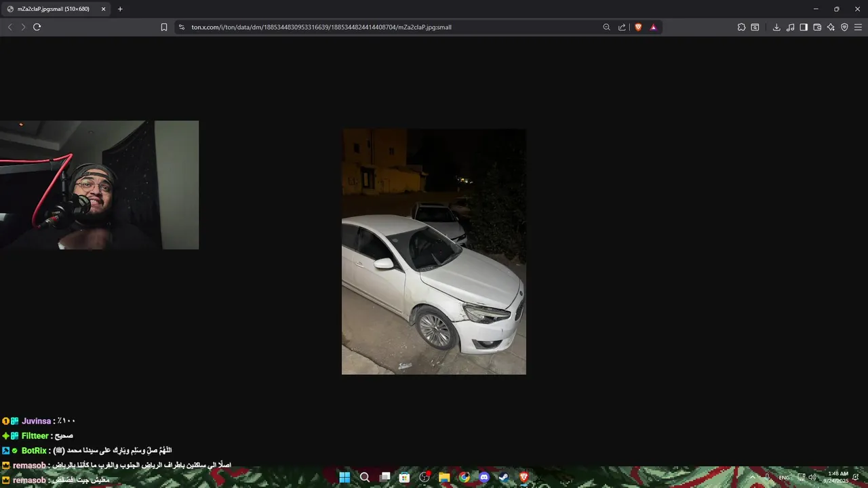Share this page via share icon

pyautogui.click(x=622, y=27)
